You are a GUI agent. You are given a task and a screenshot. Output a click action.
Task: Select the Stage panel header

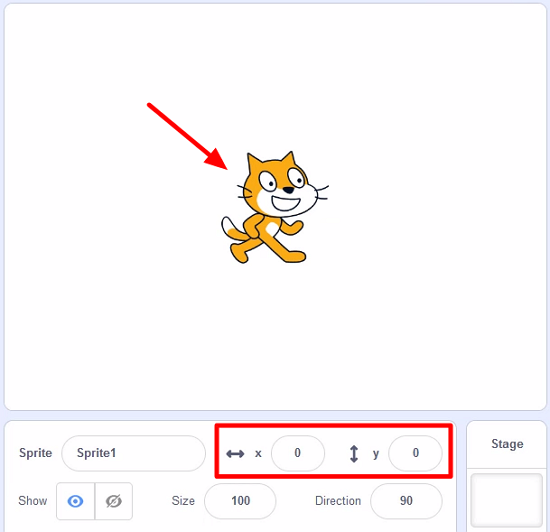tap(507, 444)
